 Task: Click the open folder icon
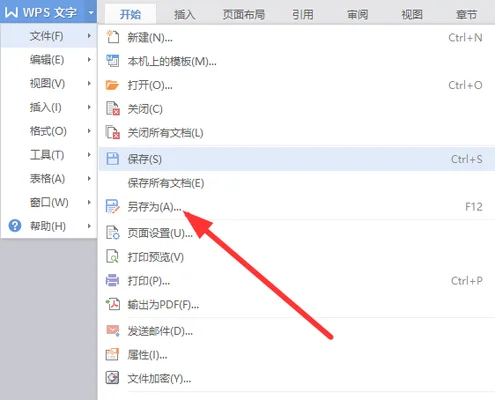pyautogui.click(x=112, y=85)
